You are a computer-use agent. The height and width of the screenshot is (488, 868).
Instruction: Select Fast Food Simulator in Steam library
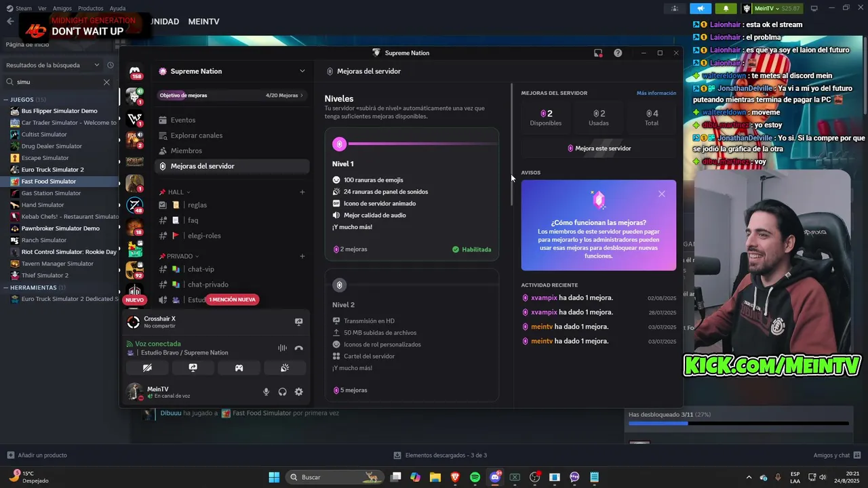click(x=60, y=182)
